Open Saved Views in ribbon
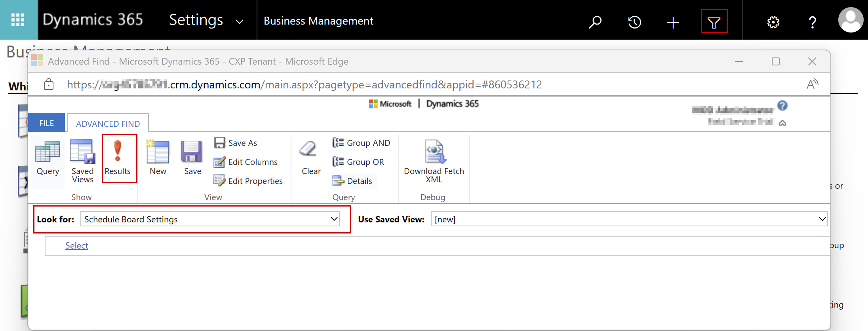The height and width of the screenshot is (331, 868). click(82, 161)
